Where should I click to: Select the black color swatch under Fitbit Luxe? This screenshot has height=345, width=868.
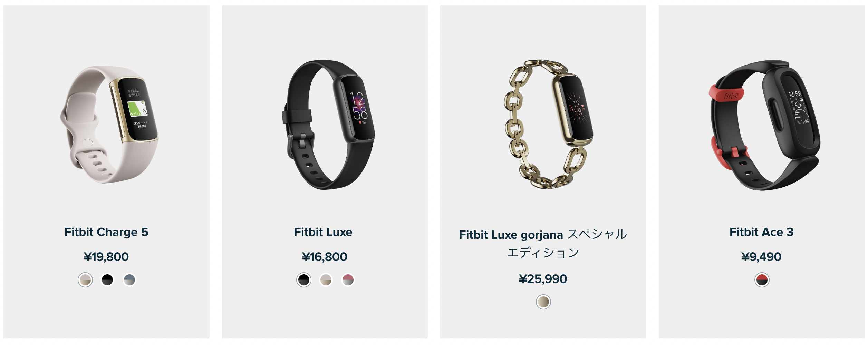[x=304, y=280]
